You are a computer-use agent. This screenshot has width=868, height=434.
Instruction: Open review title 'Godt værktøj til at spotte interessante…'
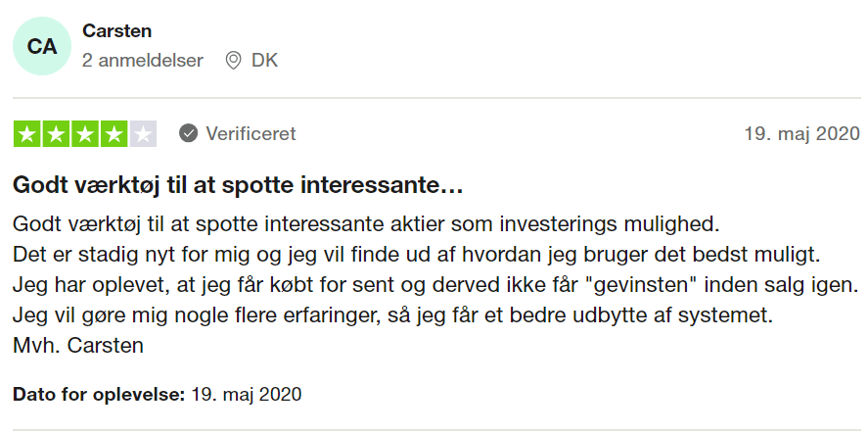238,186
